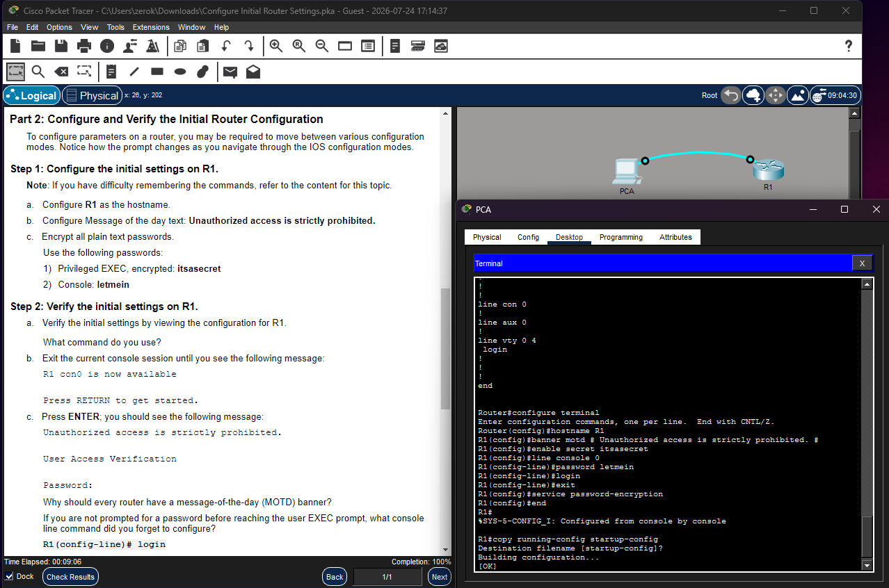Click the Add Simple PDU envelope icon
889x588 pixels.
coord(230,72)
